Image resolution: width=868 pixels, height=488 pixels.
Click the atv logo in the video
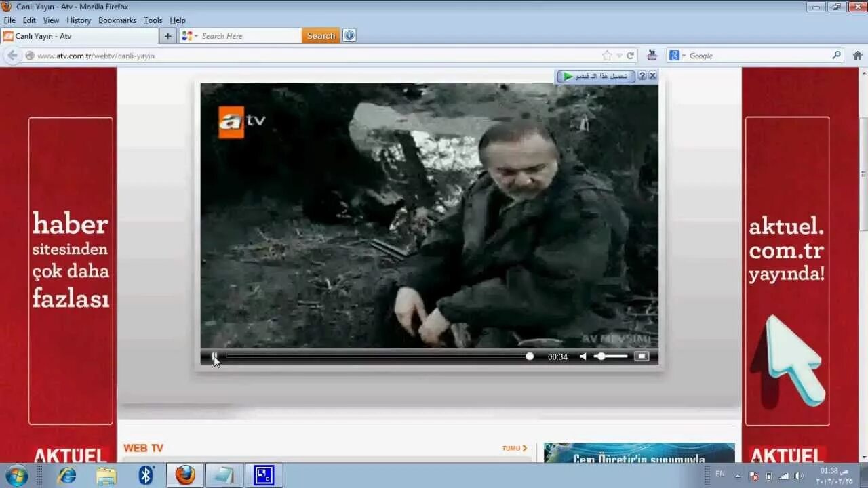pyautogui.click(x=241, y=122)
